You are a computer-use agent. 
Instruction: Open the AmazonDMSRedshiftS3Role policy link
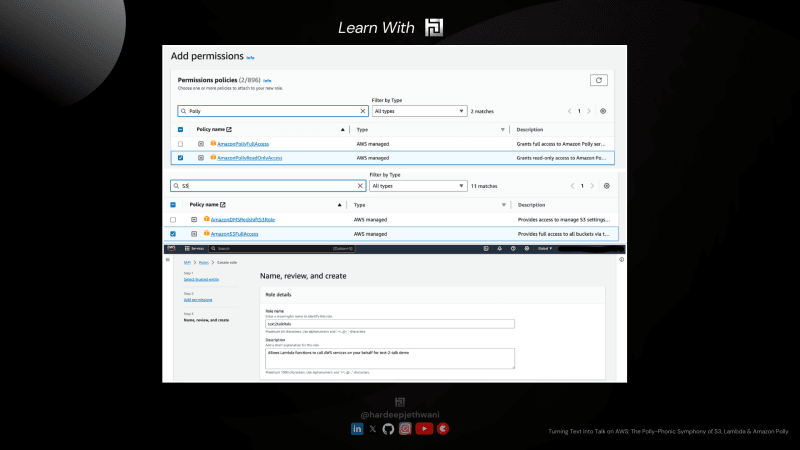click(x=243, y=220)
